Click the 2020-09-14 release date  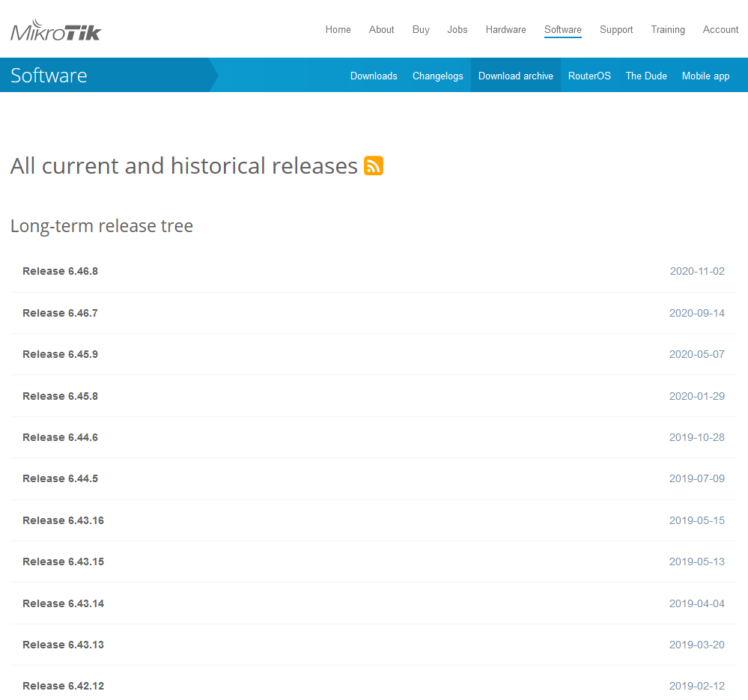coord(696,313)
